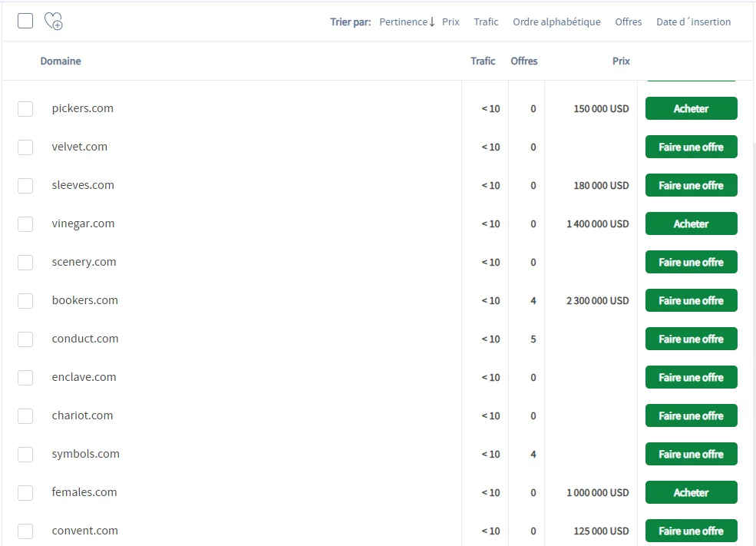Select the checkbox for vinegar.com
The height and width of the screenshot is (546, 756).
[25, 224]
